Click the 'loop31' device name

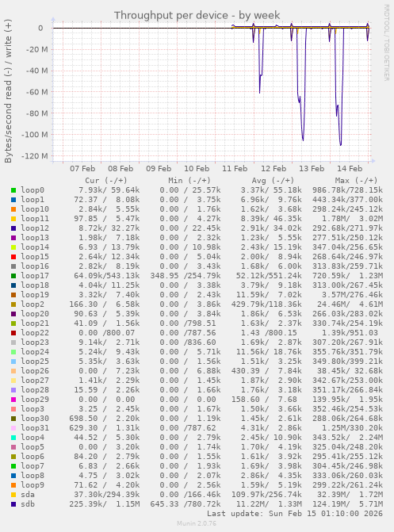(35, 428)
